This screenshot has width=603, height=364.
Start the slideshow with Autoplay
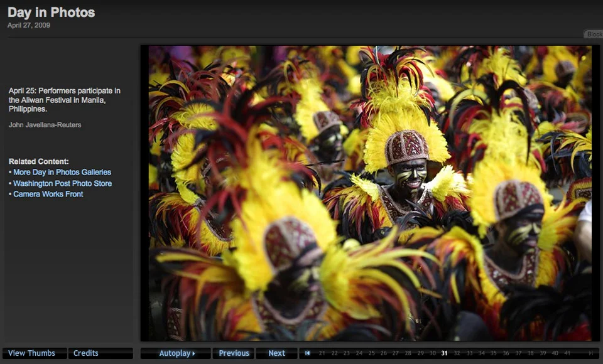(x=176, y=353)
